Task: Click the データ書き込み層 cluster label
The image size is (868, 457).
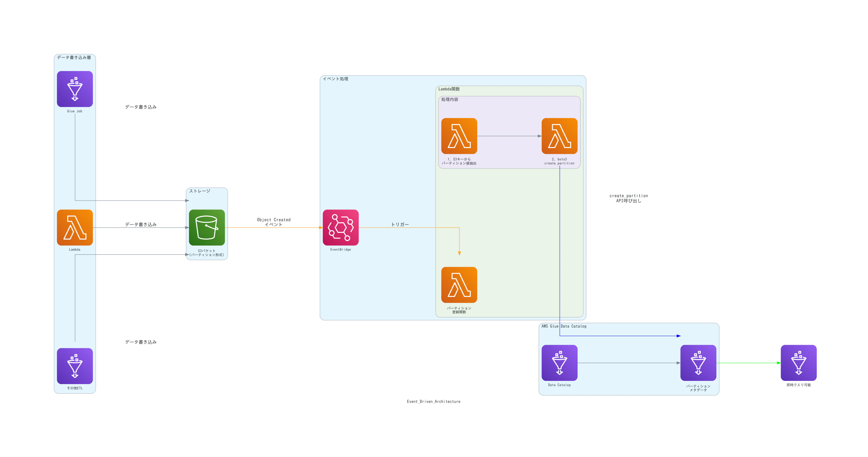Action: (74, 58)
